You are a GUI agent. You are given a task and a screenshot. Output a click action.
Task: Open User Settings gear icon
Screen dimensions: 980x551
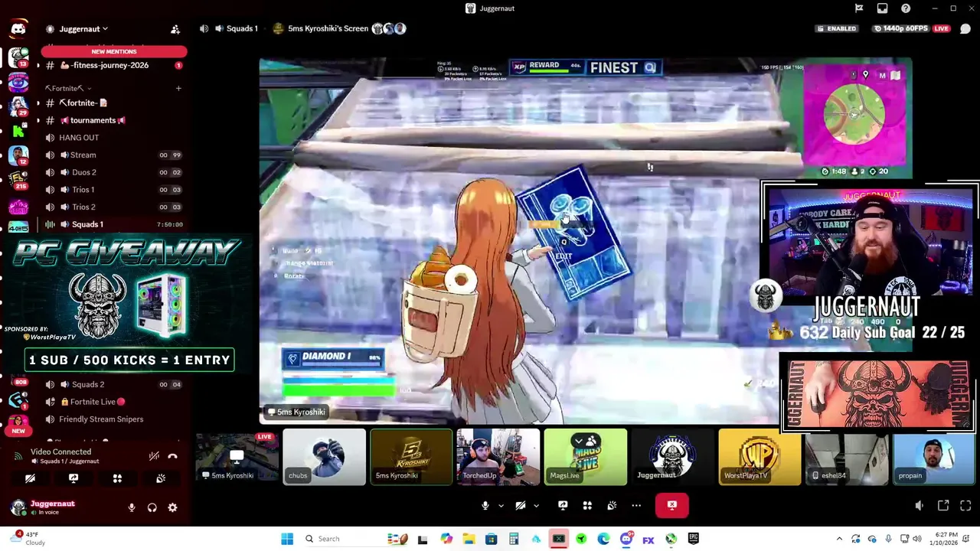point(172,507)
